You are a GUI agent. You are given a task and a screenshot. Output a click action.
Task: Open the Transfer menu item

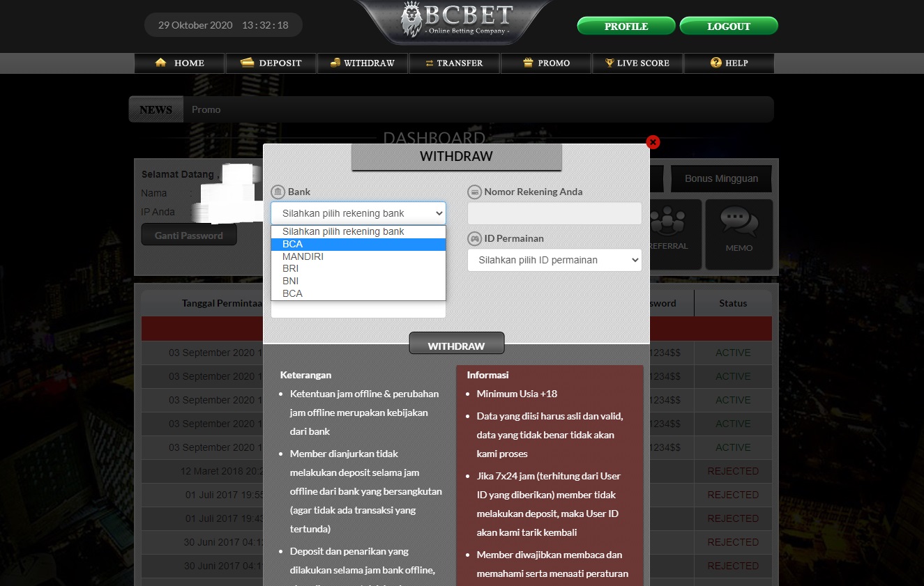tap(455, 63)
